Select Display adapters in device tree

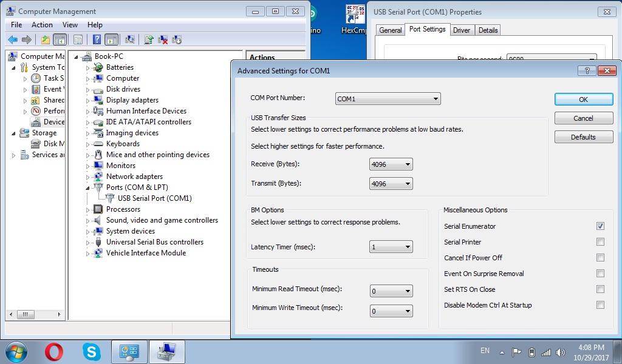coord(132,100)
